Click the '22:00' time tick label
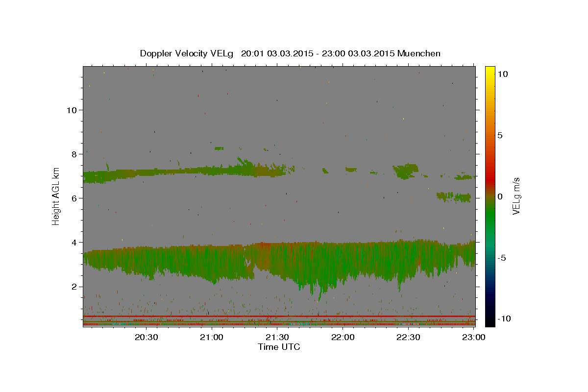The width and height of the screenshot is (588, 392). pos(343,337)
